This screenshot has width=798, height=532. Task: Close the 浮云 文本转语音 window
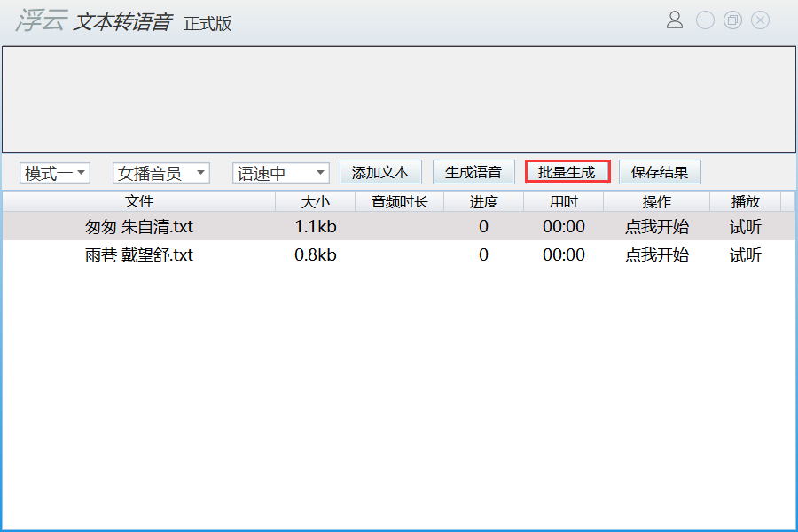(761, 20)
